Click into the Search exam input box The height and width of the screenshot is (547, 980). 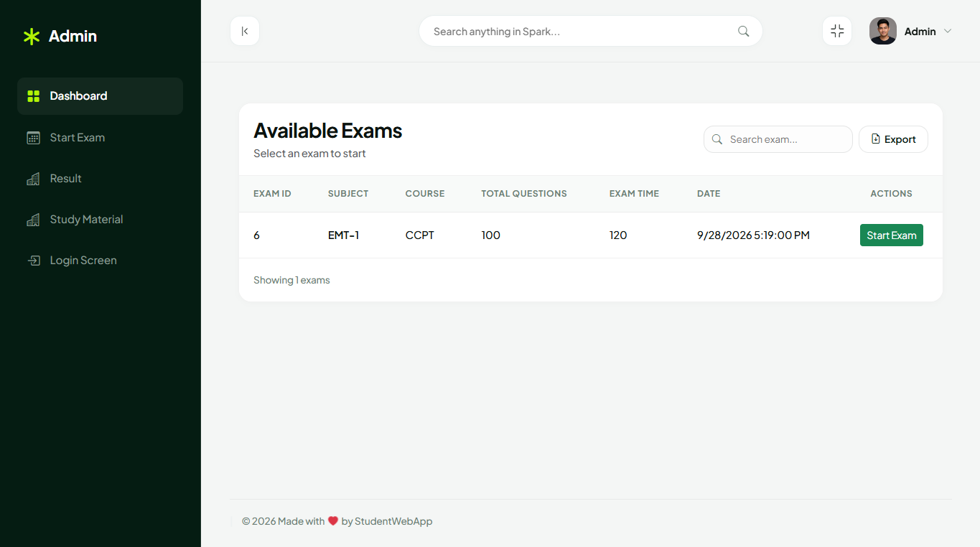coord(778,139)
